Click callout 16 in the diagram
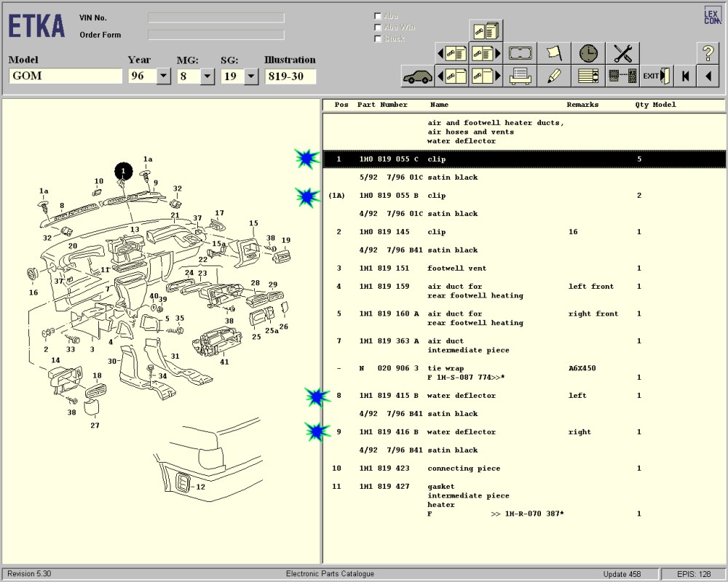This screenshot has height=582, width=728. (33, 292)
